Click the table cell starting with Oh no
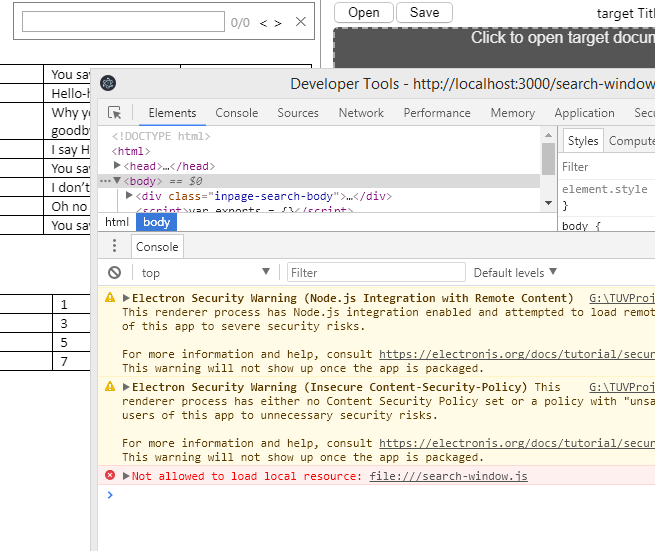This screenshot has width=655, height=551. (69, 206)
